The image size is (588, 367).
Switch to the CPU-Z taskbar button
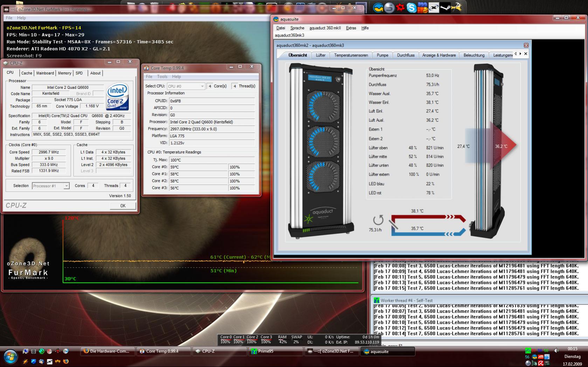click(220, 351)
